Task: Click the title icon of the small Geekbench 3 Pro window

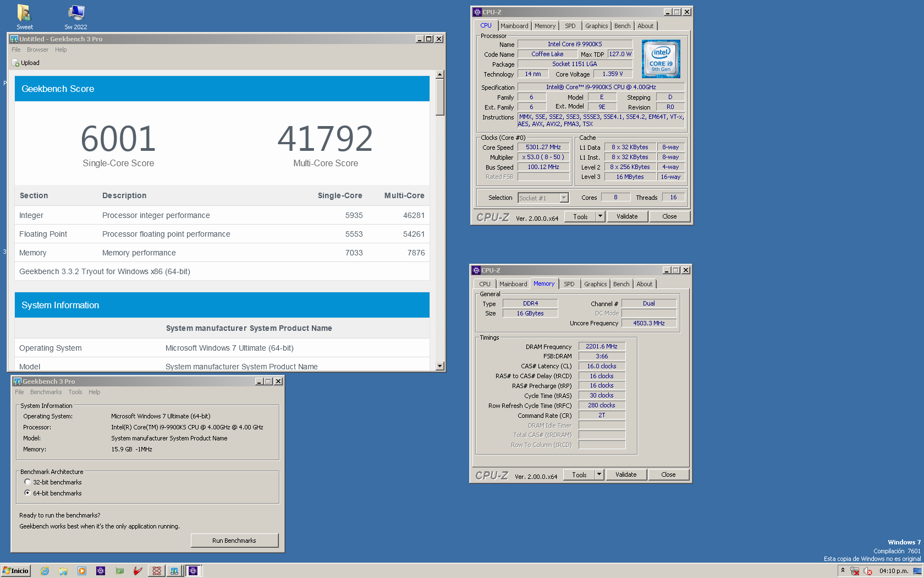Action: (18, 381)
